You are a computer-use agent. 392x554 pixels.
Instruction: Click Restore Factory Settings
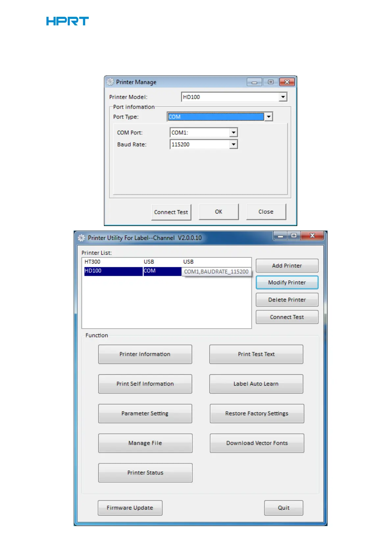click(257, 413)
